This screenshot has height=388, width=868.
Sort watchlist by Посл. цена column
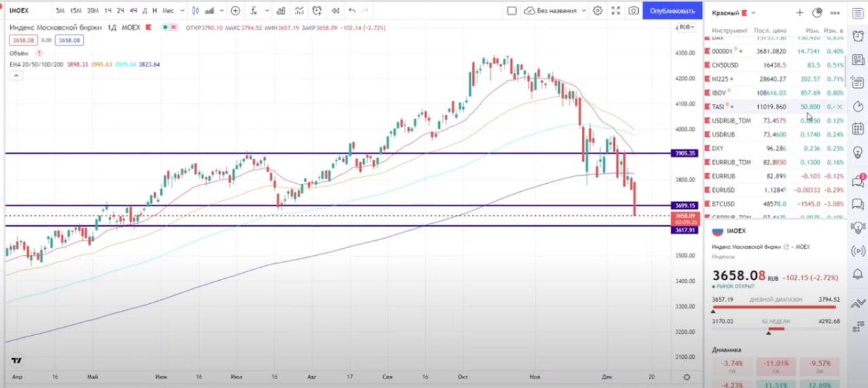pyautogui.click(x=770, y=31)
